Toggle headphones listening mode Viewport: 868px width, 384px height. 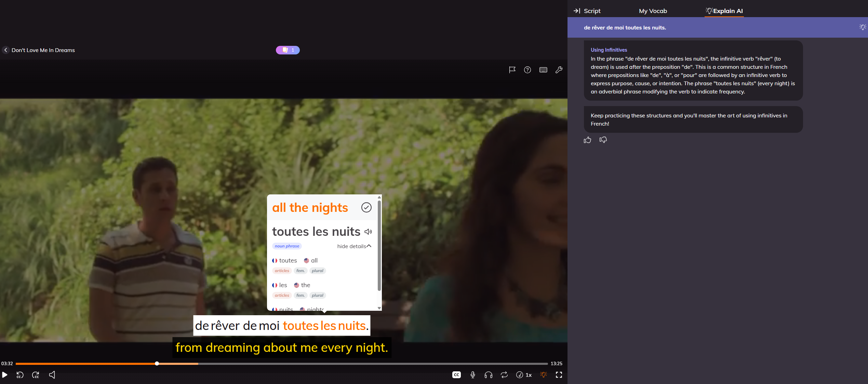click(488, 375)
